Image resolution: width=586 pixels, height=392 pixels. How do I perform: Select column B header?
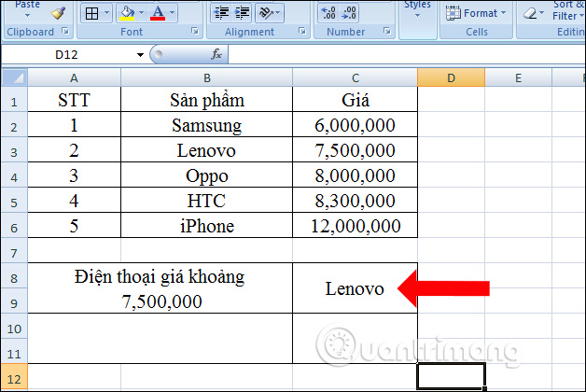point(206,77)
